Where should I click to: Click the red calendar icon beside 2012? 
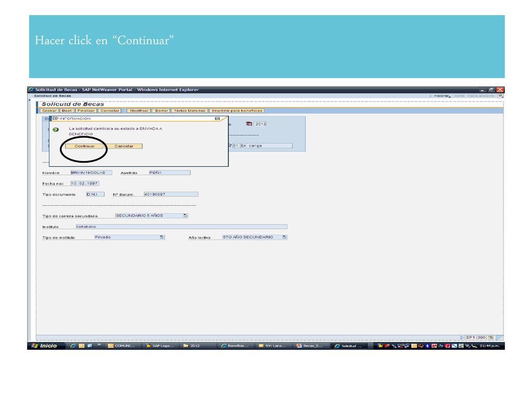(249, 124)
